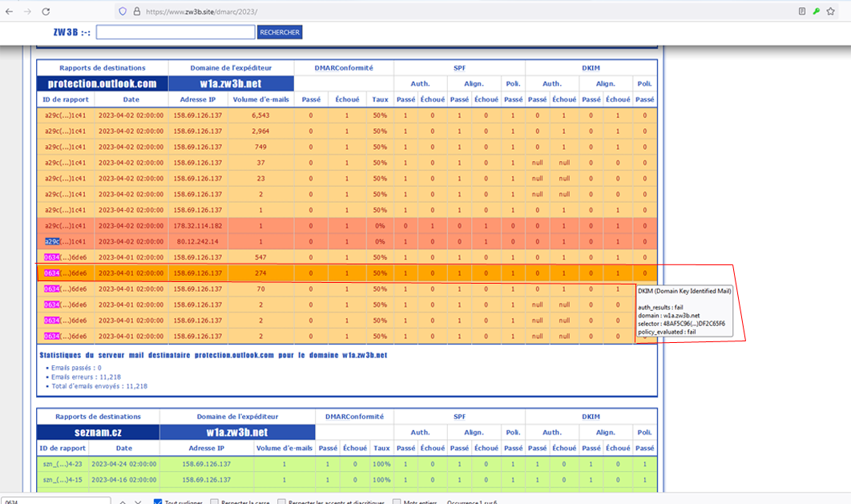Enable the "Respecter la casse" checkbox
Viewport: 851px width, 504px height.
point(214,502)
